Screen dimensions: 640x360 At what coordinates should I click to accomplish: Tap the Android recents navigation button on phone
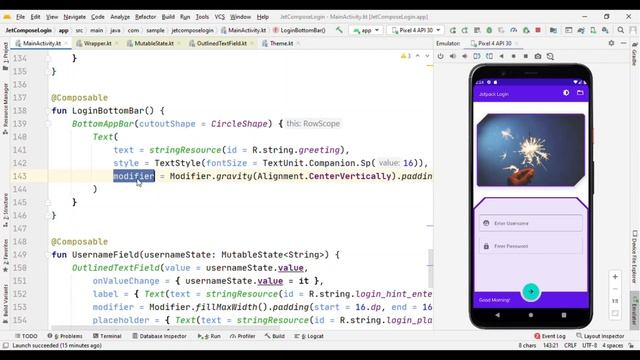pyautogui.click(x=564, y=315)
